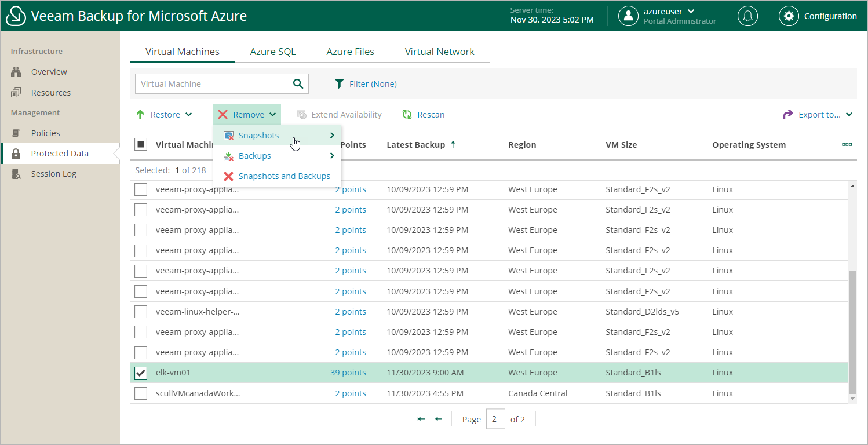Click the vertical table scrollbar thumb

852,331
